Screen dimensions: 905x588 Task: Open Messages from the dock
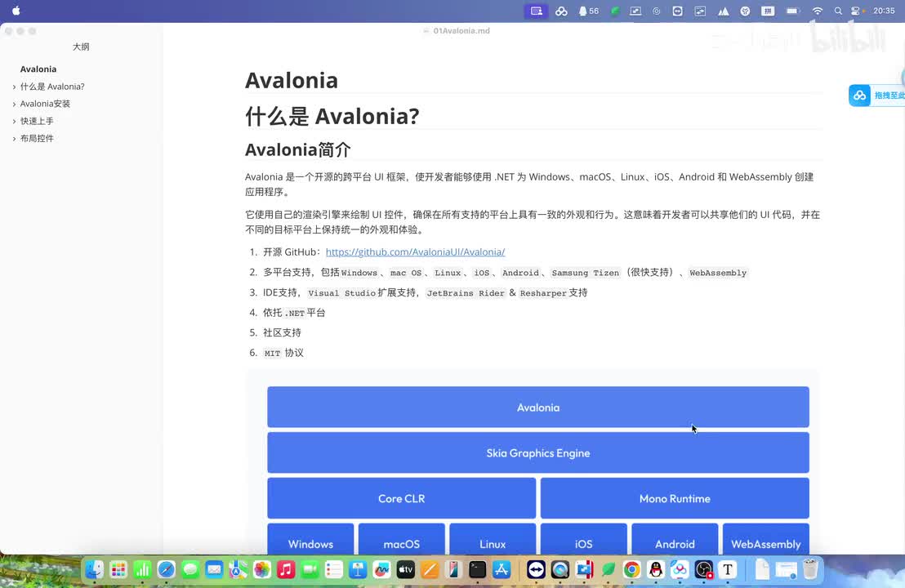[x=189, y=570]
